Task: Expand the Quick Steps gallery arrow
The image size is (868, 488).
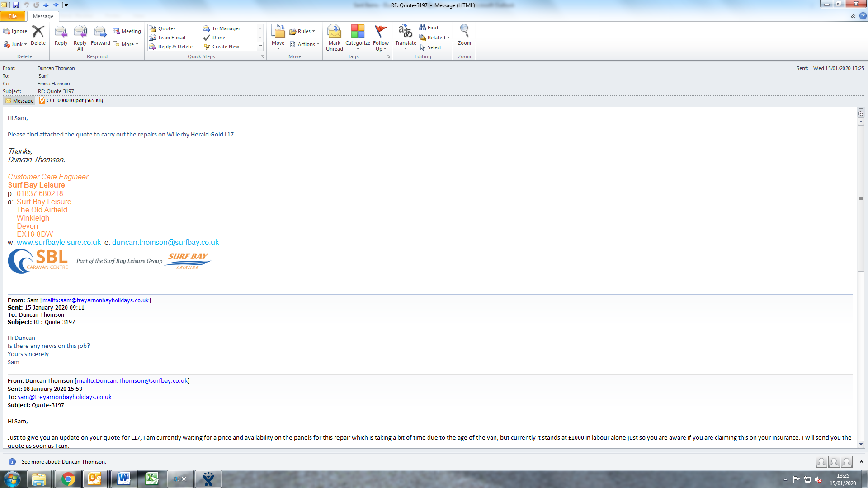Action: click(x=260, y=47)
